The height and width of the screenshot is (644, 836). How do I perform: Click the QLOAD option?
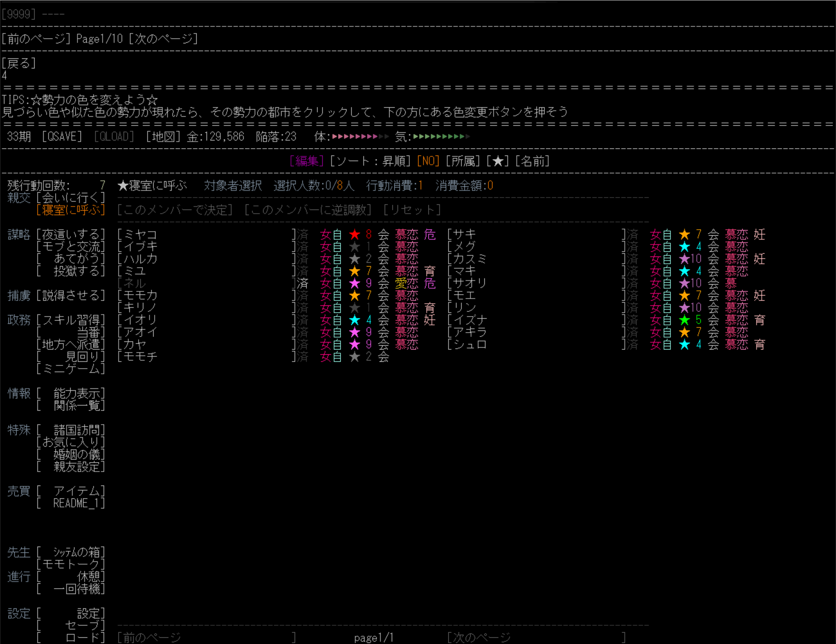click(x=114, y=137)
